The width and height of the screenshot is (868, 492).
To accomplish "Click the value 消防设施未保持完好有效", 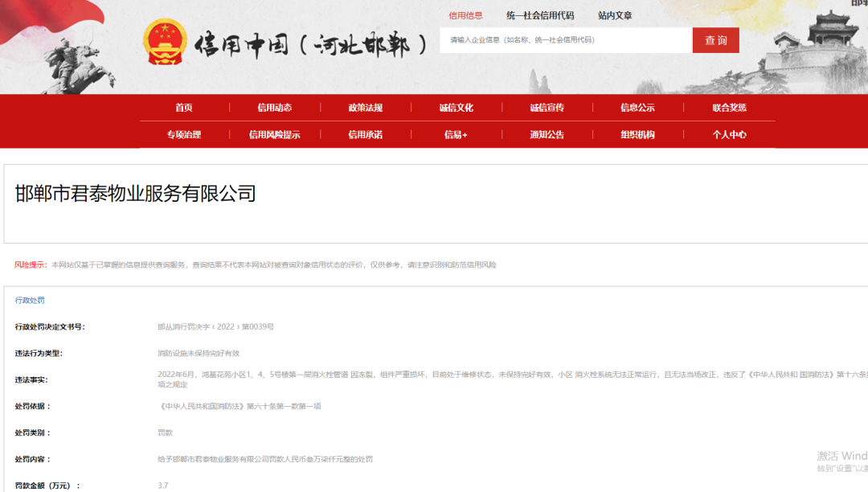I will click(x=199, y=354).
